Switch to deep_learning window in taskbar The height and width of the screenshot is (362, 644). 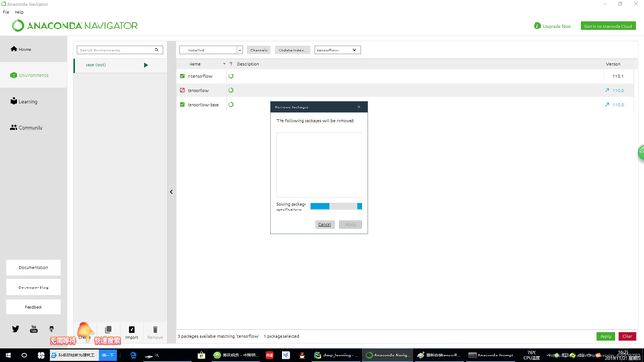tap(336, 356)
